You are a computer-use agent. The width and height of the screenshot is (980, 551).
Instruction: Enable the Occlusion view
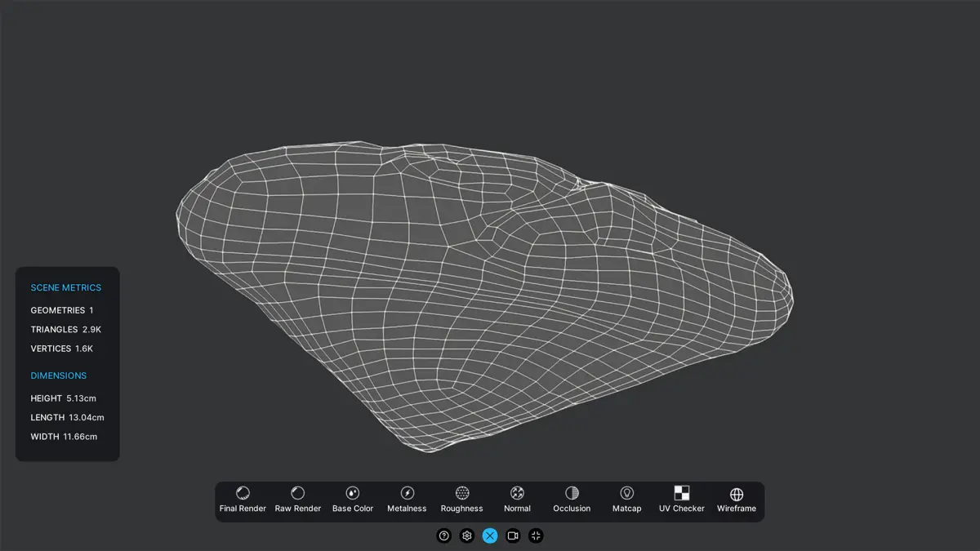(x=572, y=500)
